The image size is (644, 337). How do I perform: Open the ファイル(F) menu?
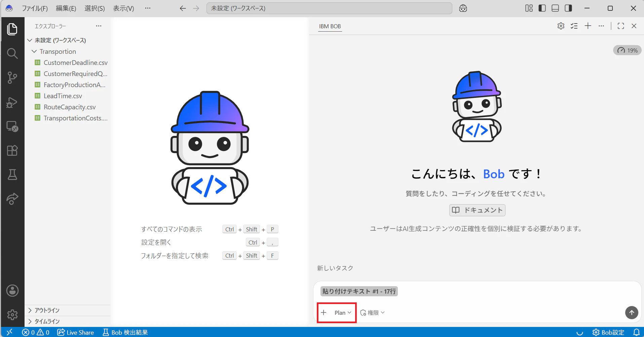click(x=35, y=8)
